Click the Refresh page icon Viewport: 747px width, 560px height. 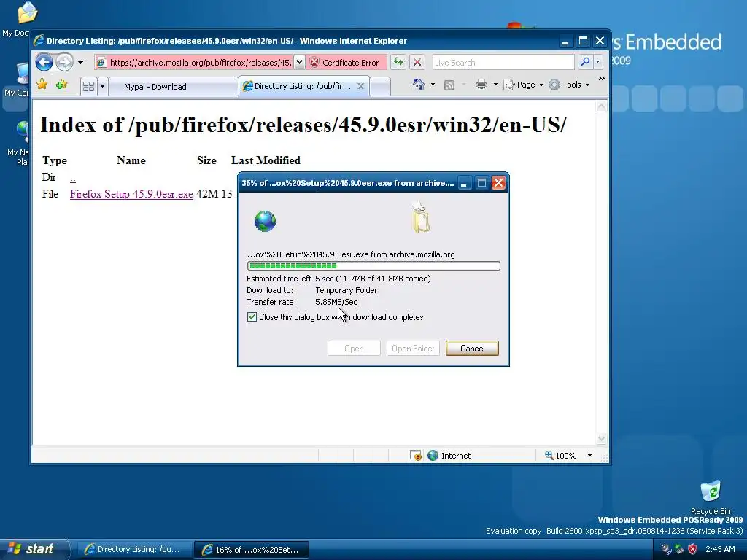tap(398, 63)
